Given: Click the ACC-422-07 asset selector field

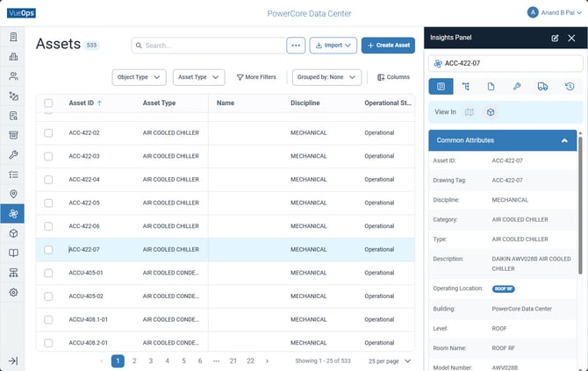Looking at the screenshot, I should 506,63.
